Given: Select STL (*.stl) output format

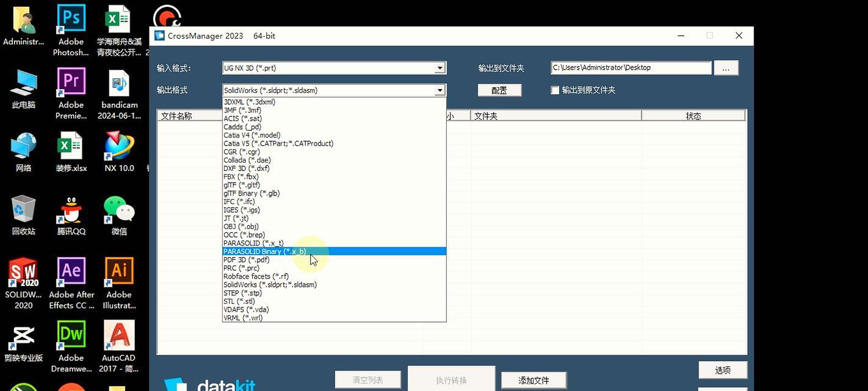Looking at the screenshot, I should tap(334, 301).
